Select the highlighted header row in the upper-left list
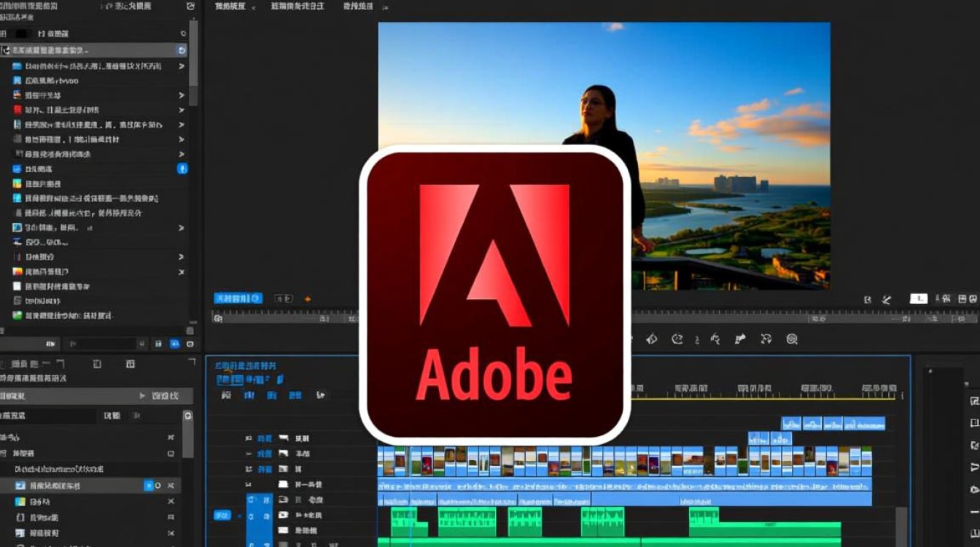The width and height of the screenshot is (980, 547). [94, 50]
